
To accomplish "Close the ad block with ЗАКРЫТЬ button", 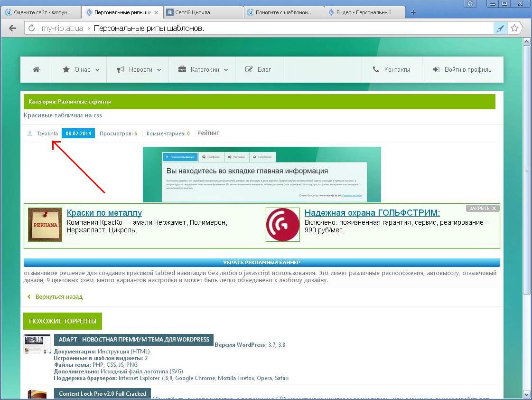I will (483, 208).
